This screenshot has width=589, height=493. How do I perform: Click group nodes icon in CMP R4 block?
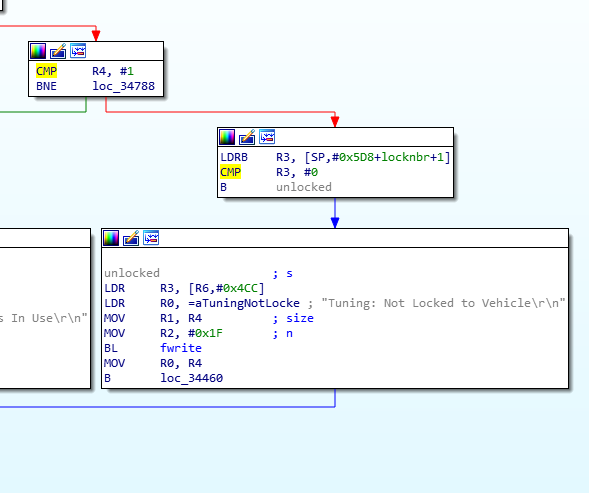[x=78, y=51]
